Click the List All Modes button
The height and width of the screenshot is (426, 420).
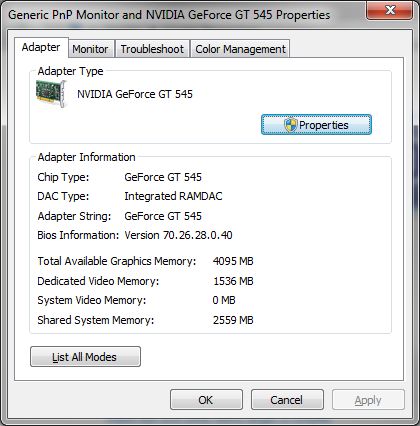pos(85,357)
